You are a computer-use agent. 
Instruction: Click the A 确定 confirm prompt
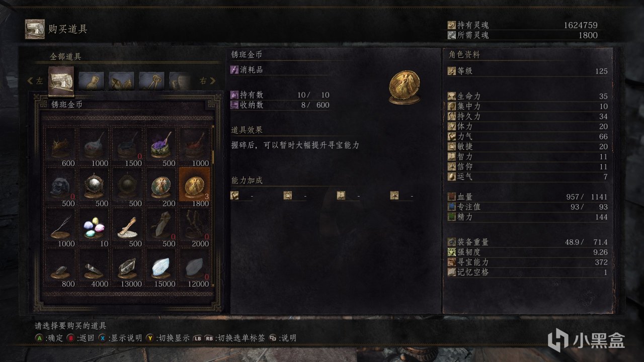click(49, 338)
